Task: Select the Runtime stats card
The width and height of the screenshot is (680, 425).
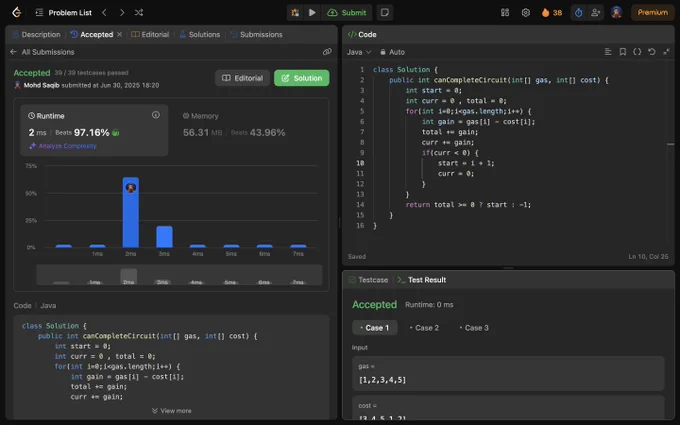Action: (94, 130)
